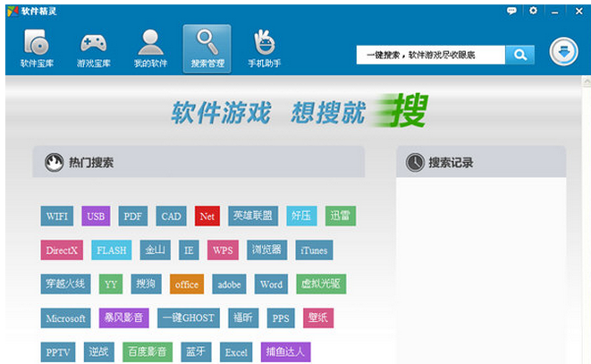This screenshot has width=591, height=364.
Task: Click the pink WPS tag
Action: coord(223,250)
